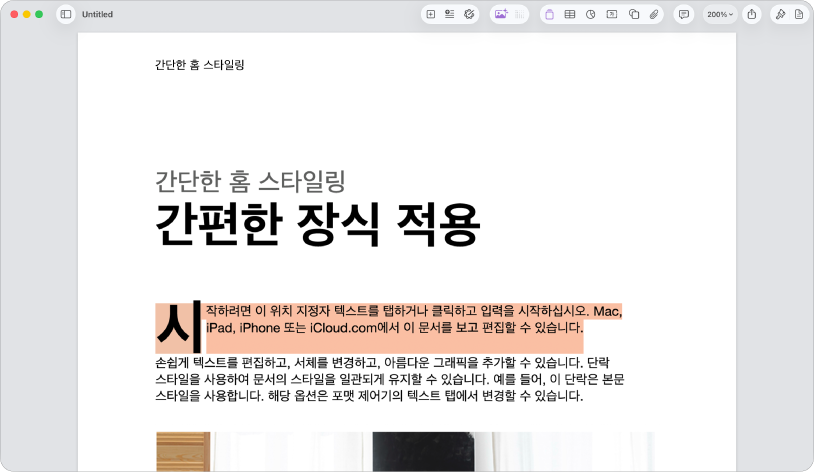Insert a table from the toolbar
Viewport: 814px width, 473px height.
click(x=569, y=15)
